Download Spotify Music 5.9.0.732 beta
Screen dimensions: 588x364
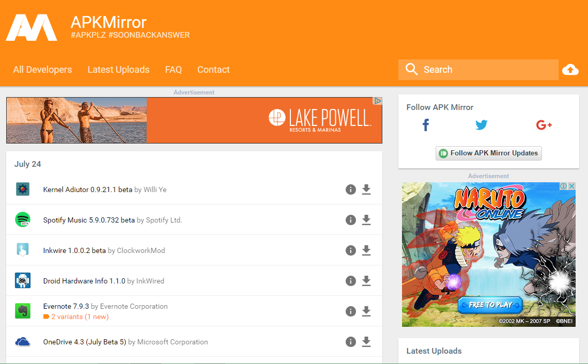tap(366, 220)
